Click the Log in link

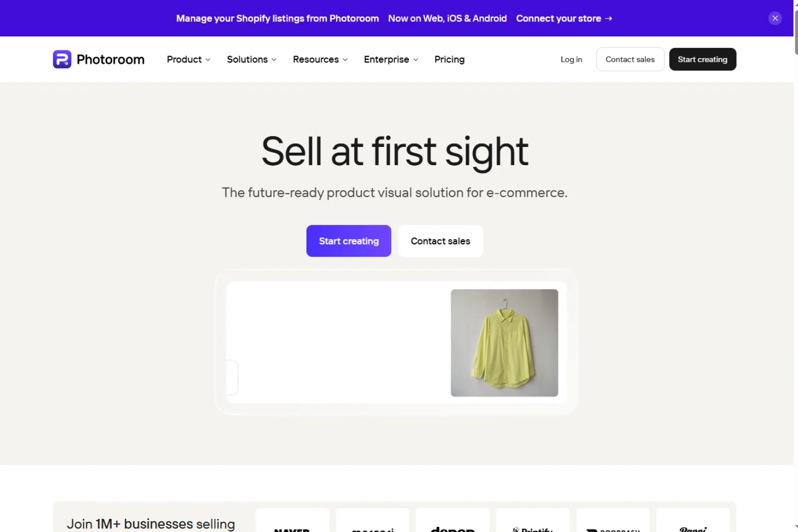571,59
